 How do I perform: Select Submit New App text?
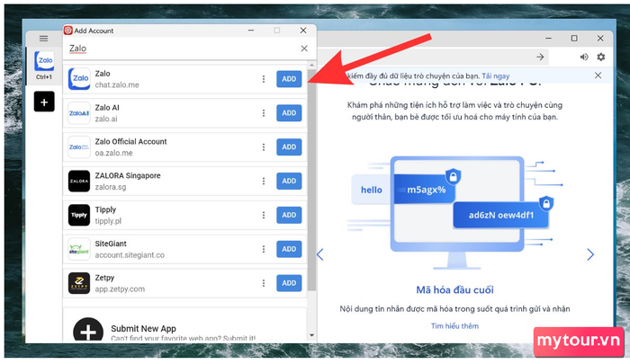(x=143, y=329)
